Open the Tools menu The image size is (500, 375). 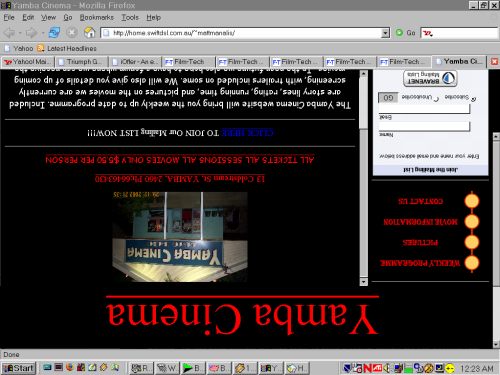(x=130, y=17)
